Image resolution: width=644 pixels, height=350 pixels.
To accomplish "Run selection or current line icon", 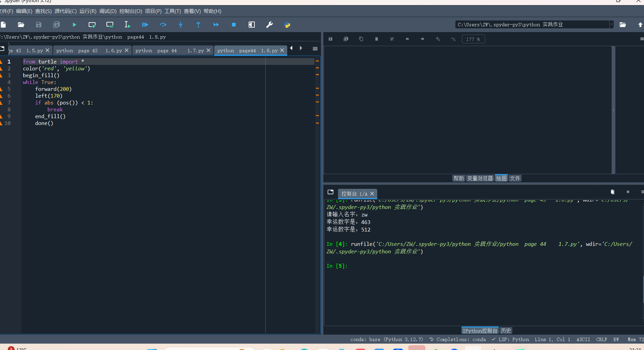I will pos(127,25).
